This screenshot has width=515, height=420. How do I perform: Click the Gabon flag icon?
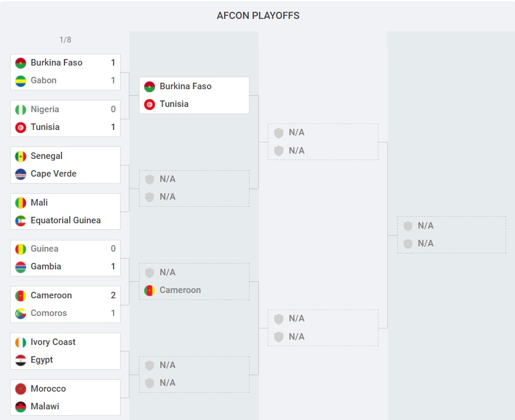coord(21,80)
